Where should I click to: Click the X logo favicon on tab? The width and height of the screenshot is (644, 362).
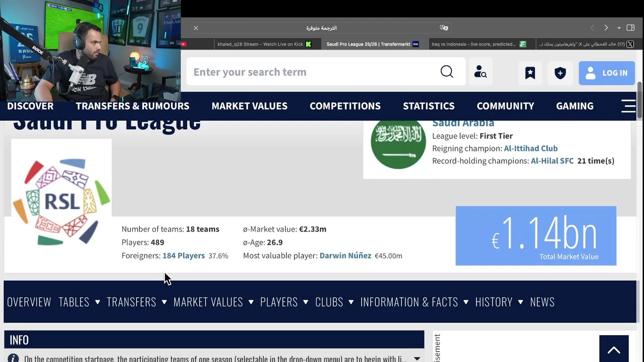pos(630,44)
